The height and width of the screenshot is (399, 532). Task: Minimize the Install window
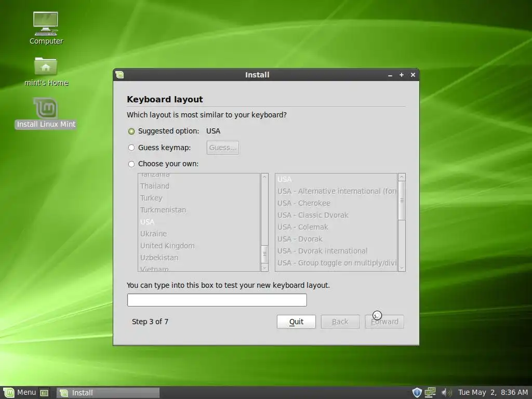(390, 75)
